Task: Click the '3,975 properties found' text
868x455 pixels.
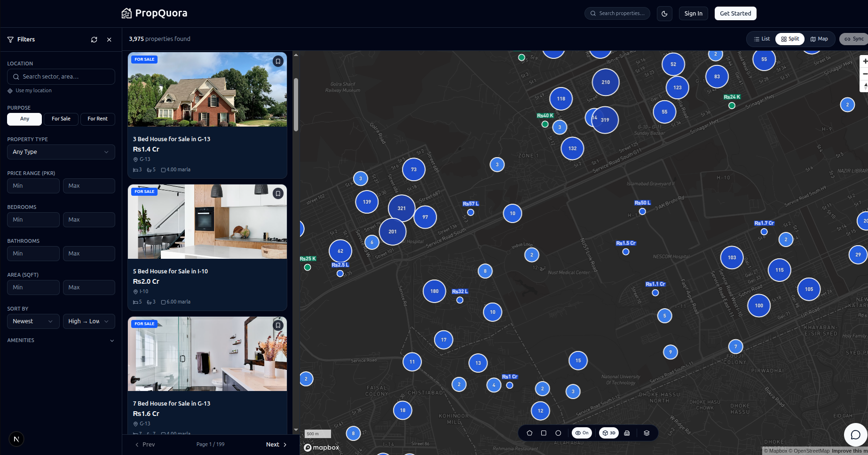Action: (160, 39)
